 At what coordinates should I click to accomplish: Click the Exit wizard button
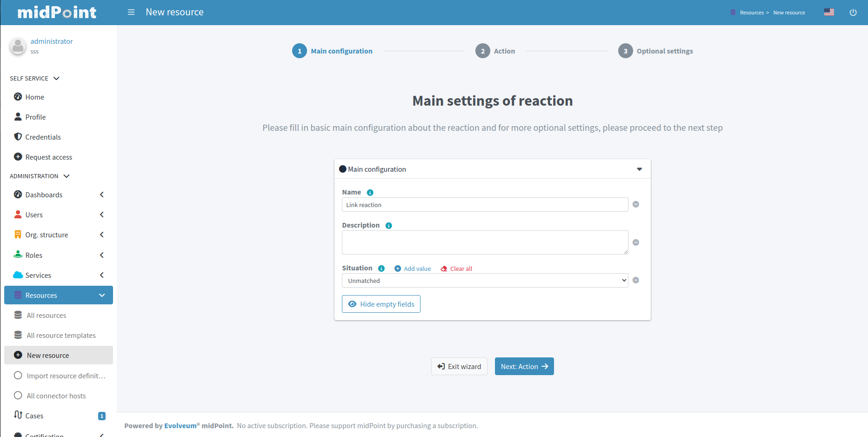coord(459,366)
